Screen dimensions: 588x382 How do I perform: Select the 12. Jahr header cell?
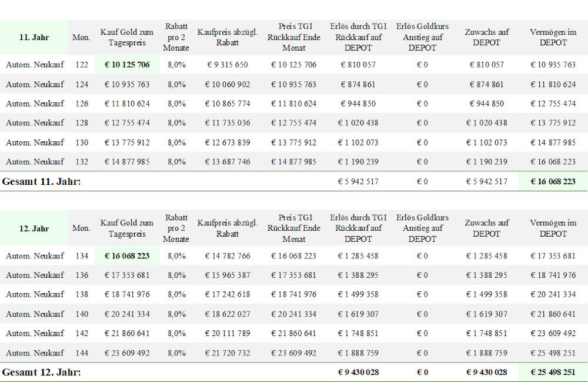click(x=34, y=228)
